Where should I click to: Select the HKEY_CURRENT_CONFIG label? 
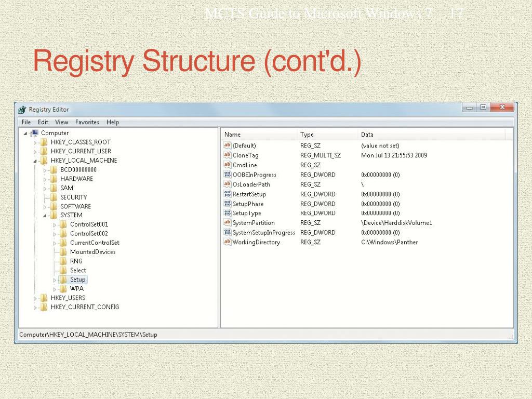[x=85, y=307]
